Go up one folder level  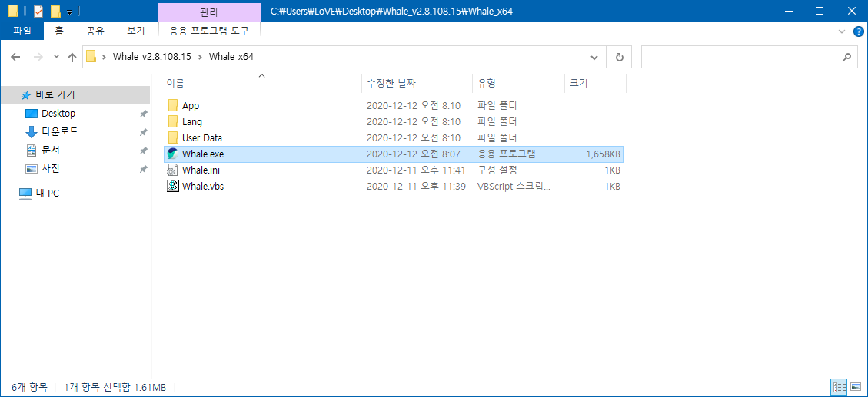(72, 57)
